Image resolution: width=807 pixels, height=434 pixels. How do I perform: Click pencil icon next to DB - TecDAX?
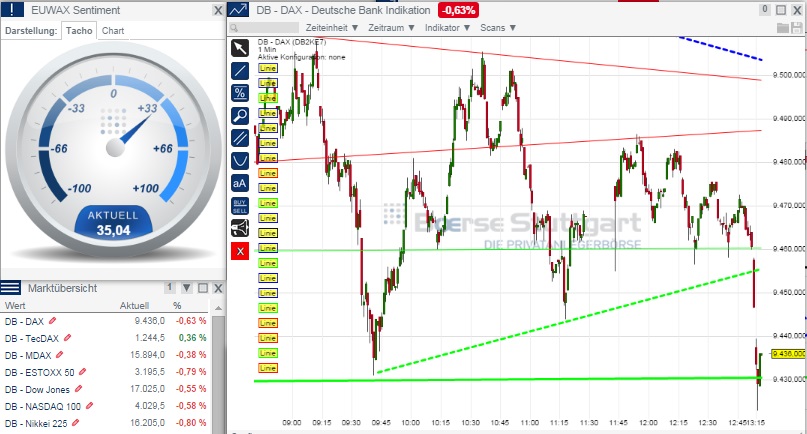point(67,338)
